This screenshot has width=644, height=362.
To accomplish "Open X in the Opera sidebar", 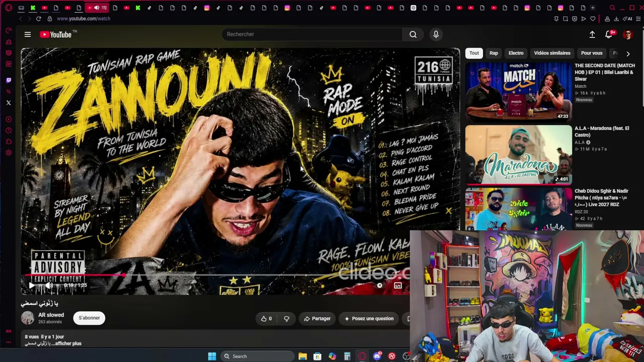I will [9, 103].
